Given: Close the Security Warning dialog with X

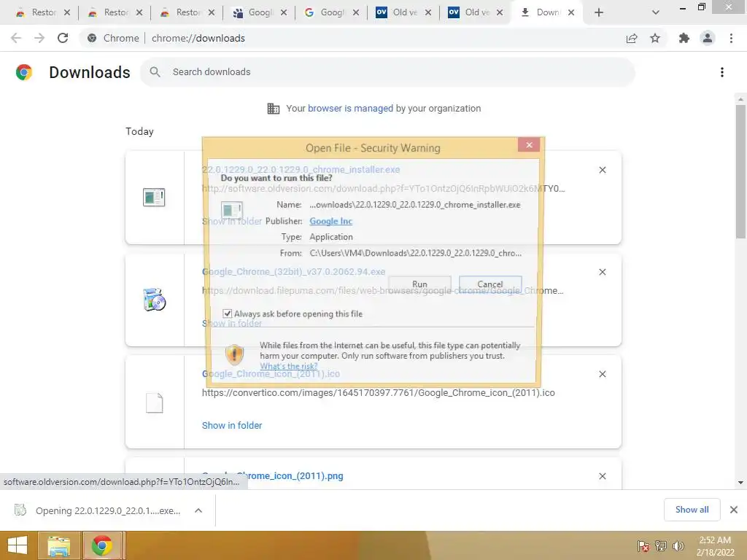Looking at the screenshot, I should (529, 145).
